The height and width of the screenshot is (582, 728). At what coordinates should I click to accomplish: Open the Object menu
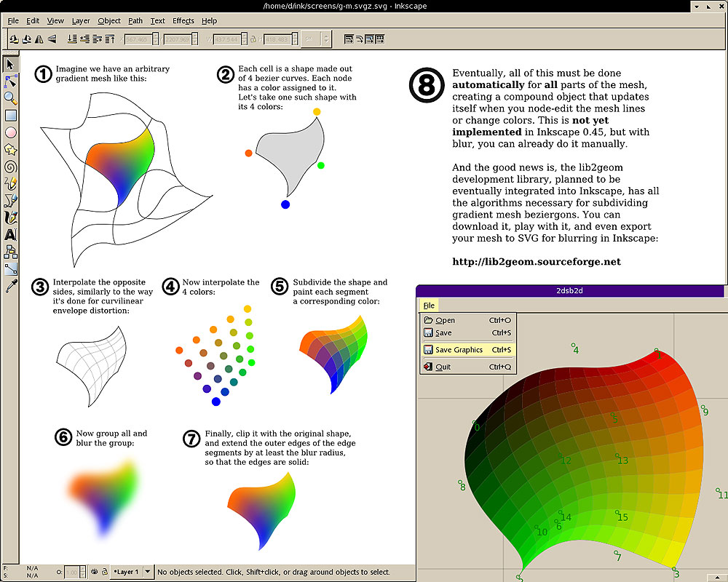(x=109, y=21)
